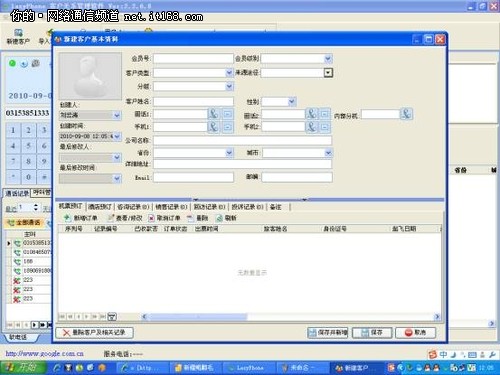Open the 客户类型 dropdown
500x375 pixels.
pyautogui.click(x=229, y=73)
